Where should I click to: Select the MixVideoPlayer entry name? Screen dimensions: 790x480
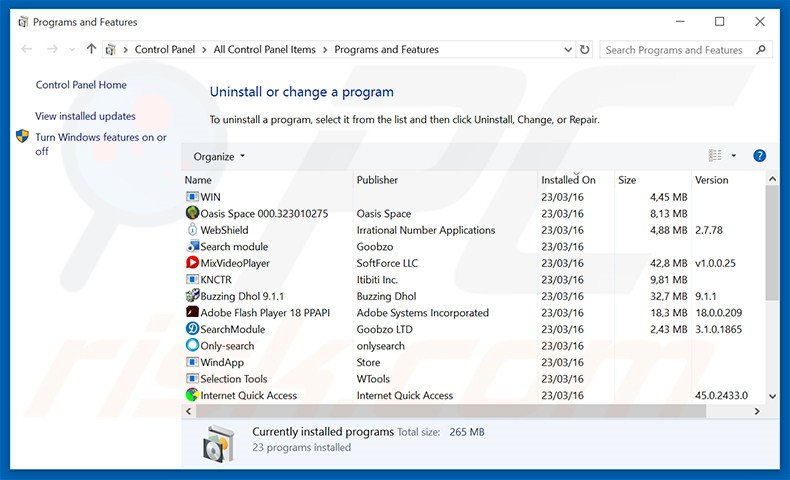click(x=235, y=263)
